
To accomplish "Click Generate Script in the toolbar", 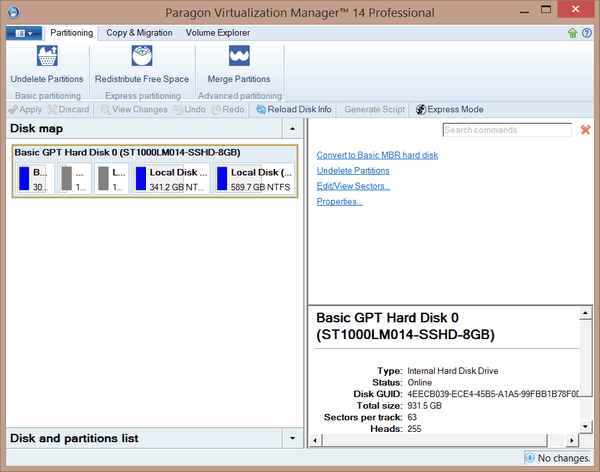I will (x=374, y=109).
